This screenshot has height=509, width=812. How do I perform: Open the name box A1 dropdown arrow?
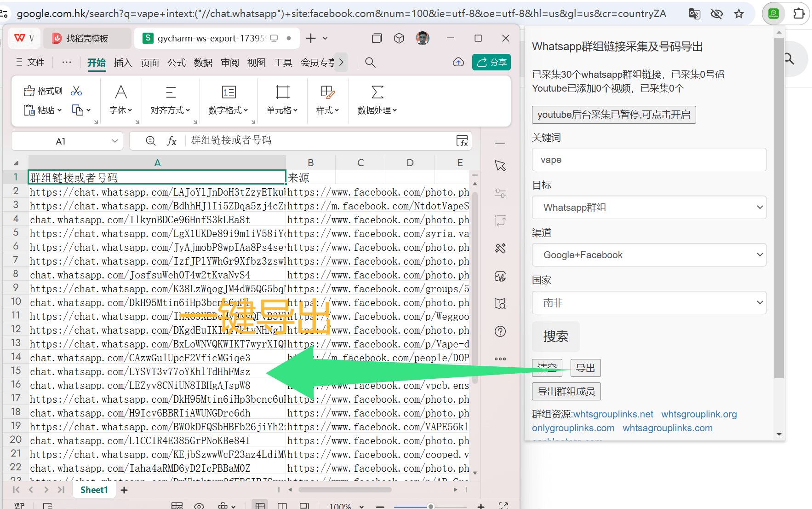pyautogui.click(x=114, y=141)
